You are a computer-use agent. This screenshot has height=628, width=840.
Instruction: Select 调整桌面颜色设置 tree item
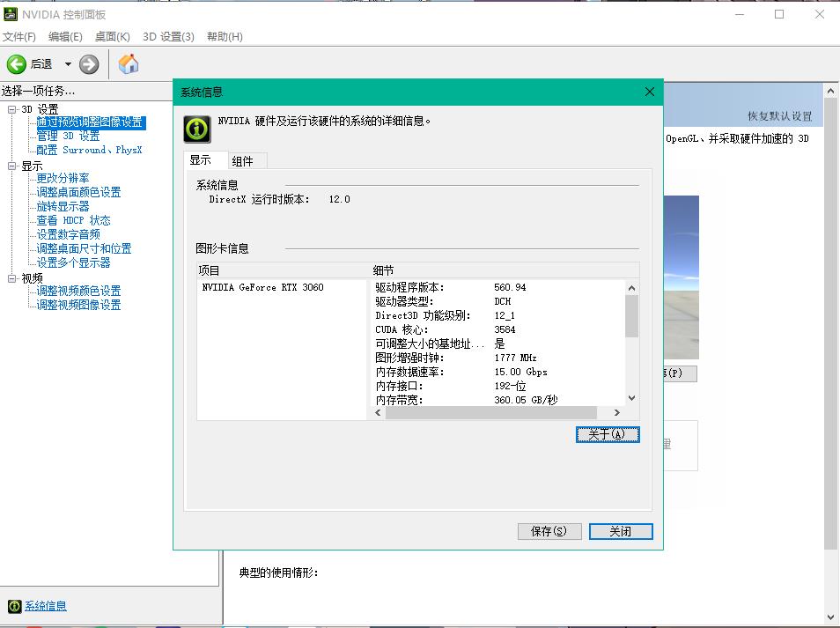click(x=78, y=192)
